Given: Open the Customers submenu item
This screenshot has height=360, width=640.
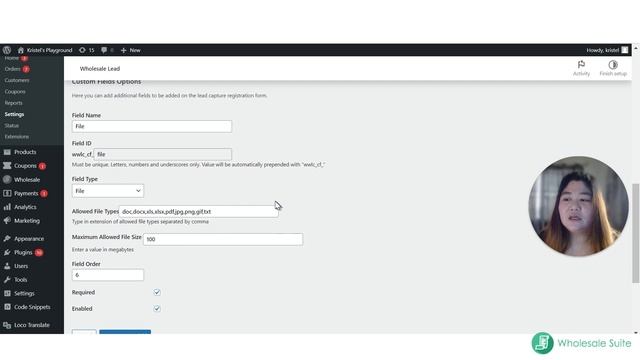Looking at the screenshot, I should [x=17, y=80].
